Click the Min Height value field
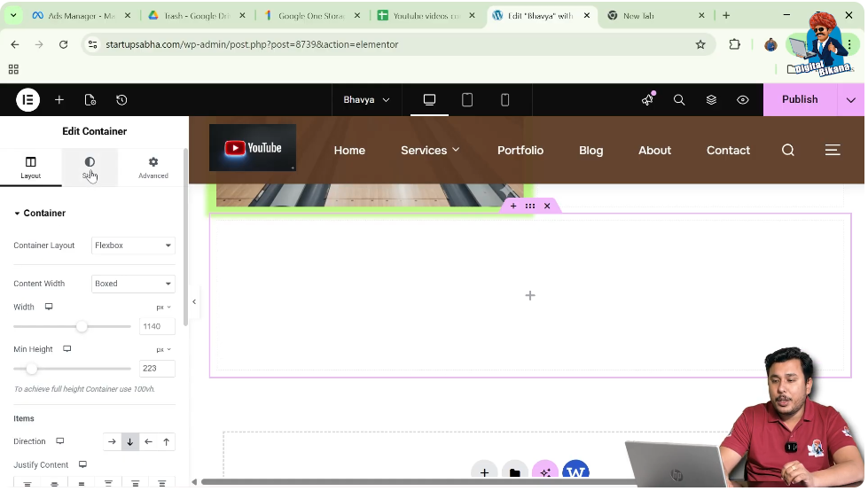This screenshot has height=491, width=868. tap(156, 369)
